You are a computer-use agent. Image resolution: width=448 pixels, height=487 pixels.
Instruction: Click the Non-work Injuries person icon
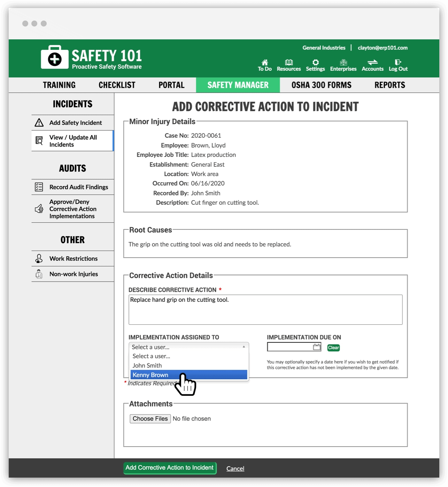39,274
